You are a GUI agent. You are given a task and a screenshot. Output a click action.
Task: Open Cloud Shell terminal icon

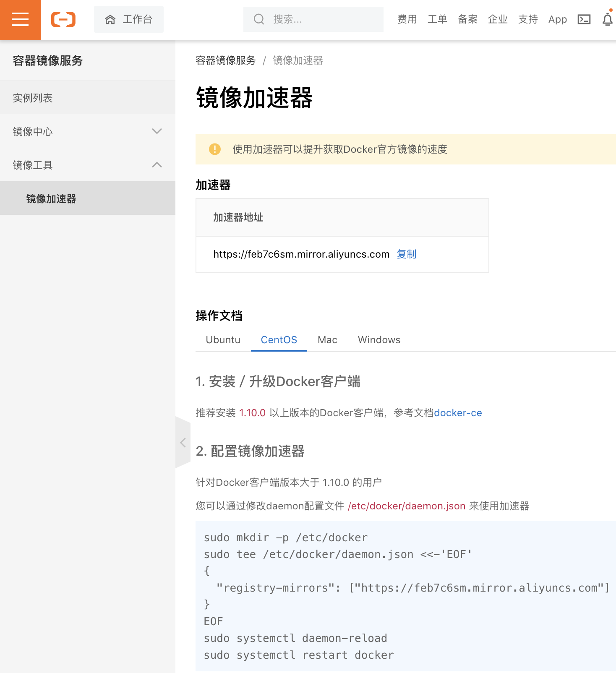[584, 19]
